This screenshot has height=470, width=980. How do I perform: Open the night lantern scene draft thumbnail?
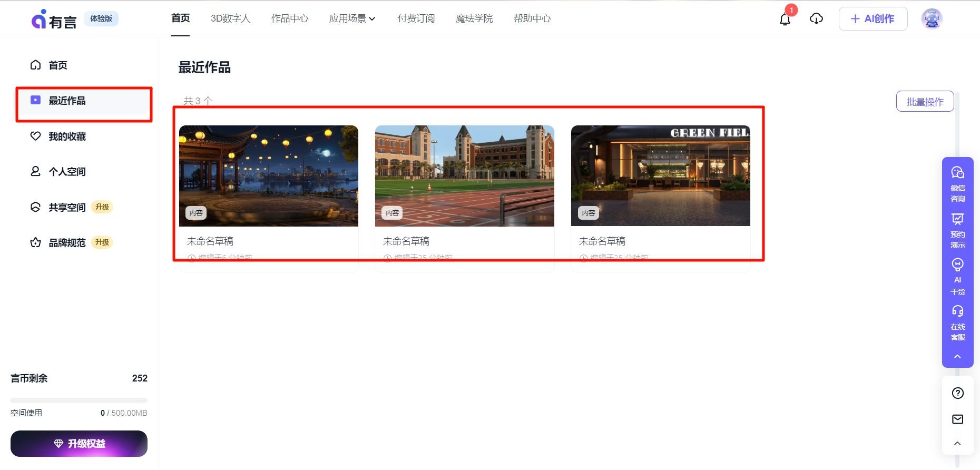269,175
